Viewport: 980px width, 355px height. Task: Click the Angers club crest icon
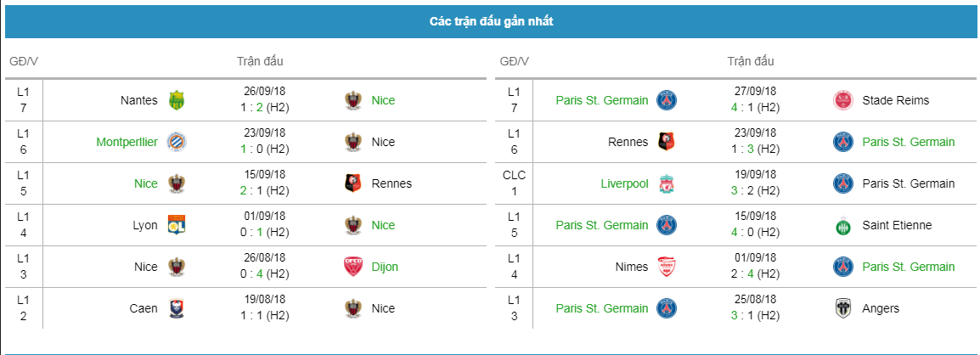pyautogui.click(x=843, y=308)
